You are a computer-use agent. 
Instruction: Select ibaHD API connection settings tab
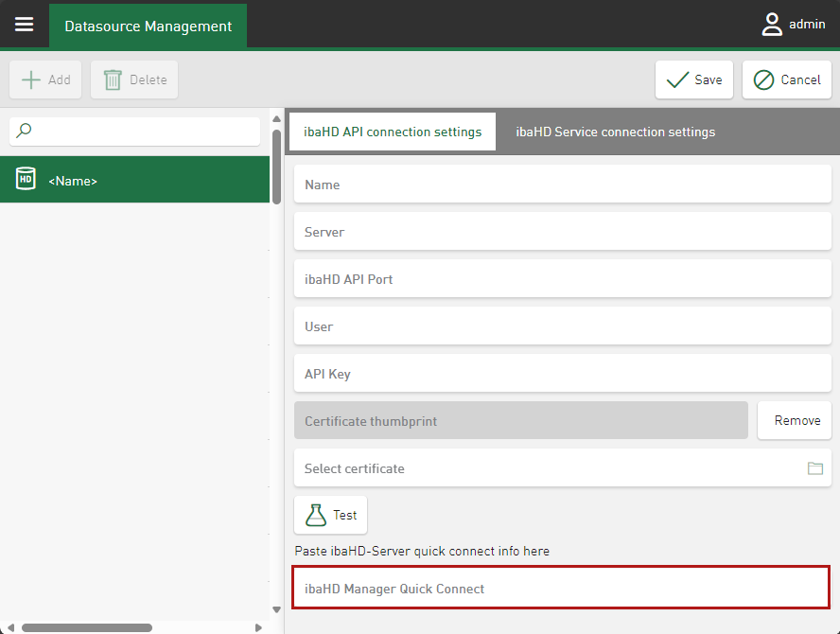[x=392, y=132]
